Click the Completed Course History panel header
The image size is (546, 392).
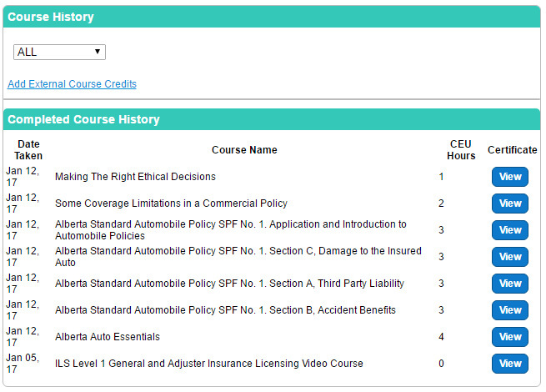pos(83,119)
